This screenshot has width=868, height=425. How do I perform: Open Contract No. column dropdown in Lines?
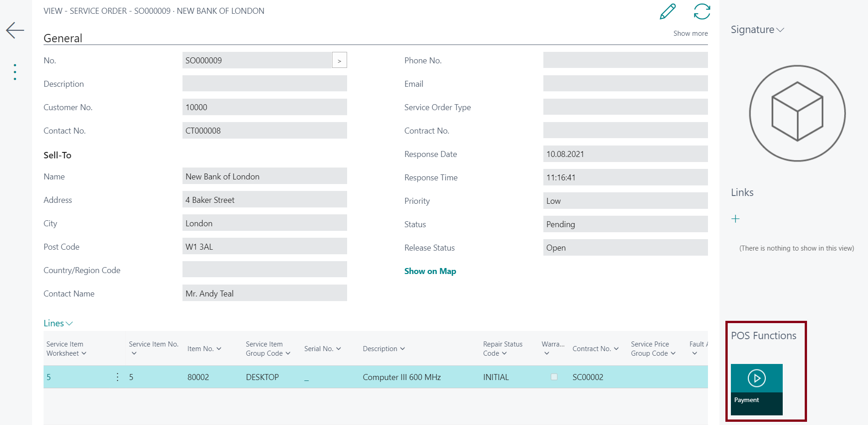tap(616, 349)
